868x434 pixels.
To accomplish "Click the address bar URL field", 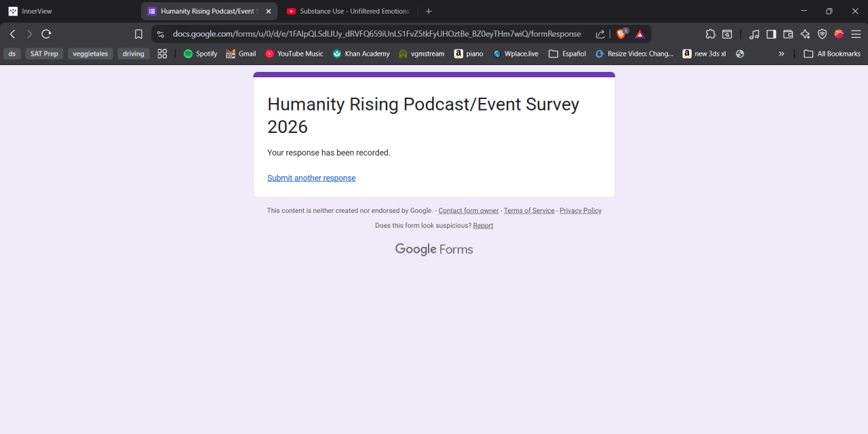I will click(376, 34).
